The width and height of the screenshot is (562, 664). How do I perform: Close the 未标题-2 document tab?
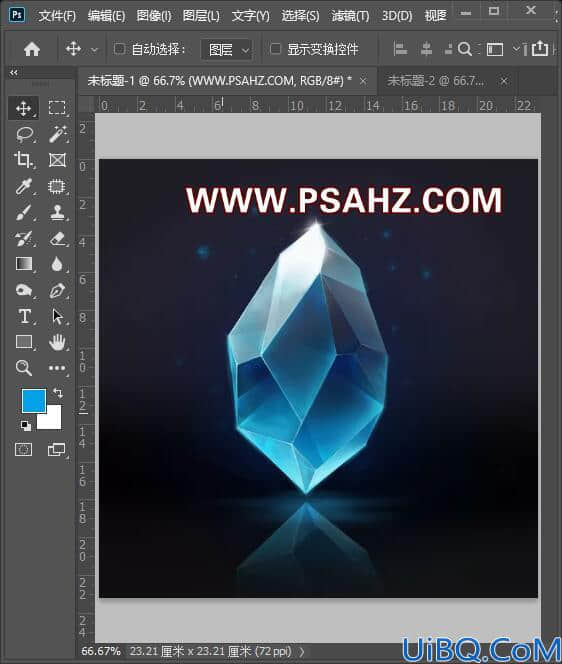pos(504,80)
